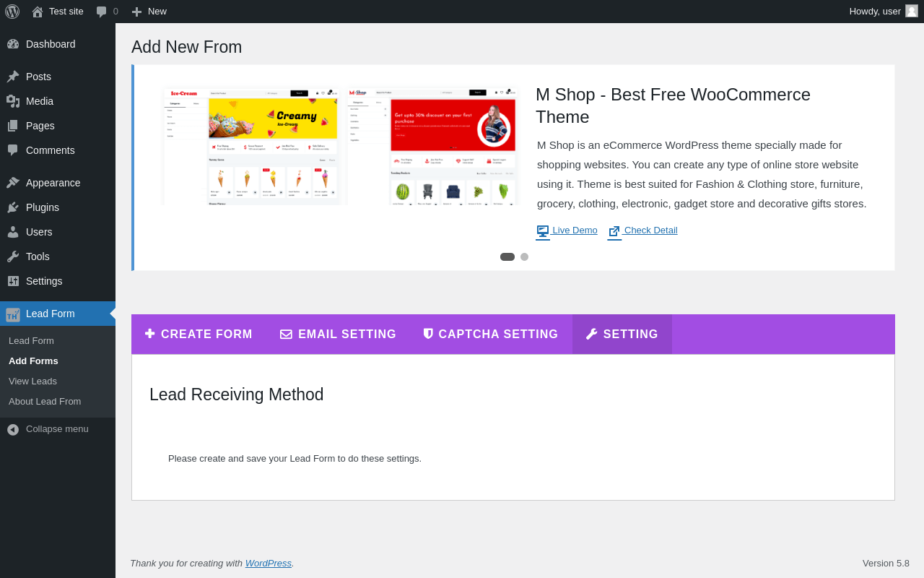Viewport: 924px width, 578px height.
Task: Open the WordPress footer link
Action: [269, 563]
